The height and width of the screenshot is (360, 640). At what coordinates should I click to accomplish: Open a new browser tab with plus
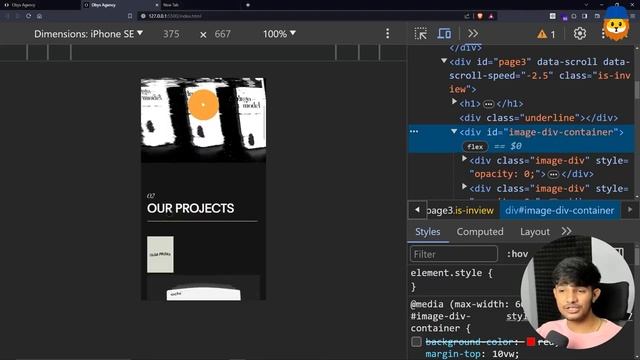[248, 5]
